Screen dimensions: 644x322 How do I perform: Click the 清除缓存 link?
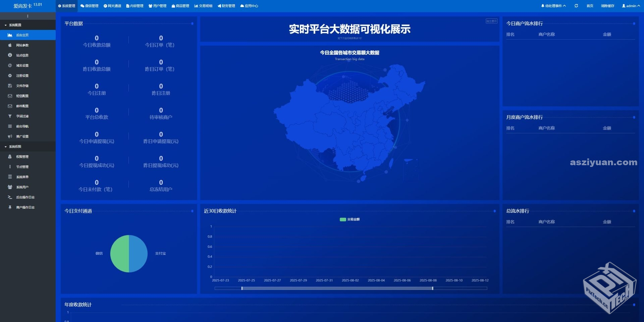(x=607, y=6)
